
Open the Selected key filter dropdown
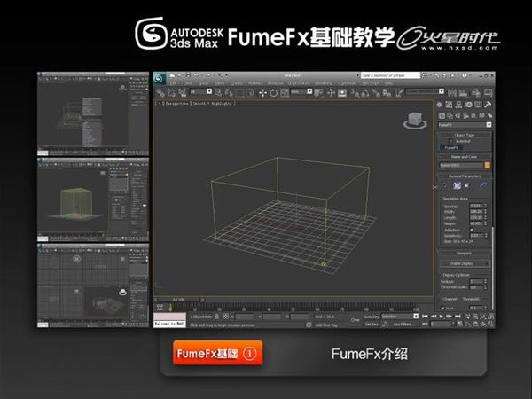point(400,317)
